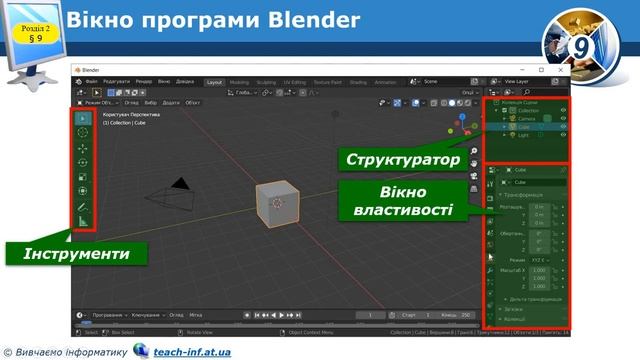Hide the Cube object via eye icon
The width and height of the screenshot is (640, 360).
point(563,127)
